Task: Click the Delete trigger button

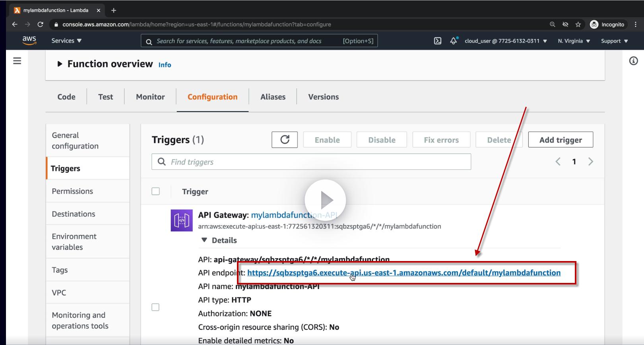Action: click(x=499, y=140)
